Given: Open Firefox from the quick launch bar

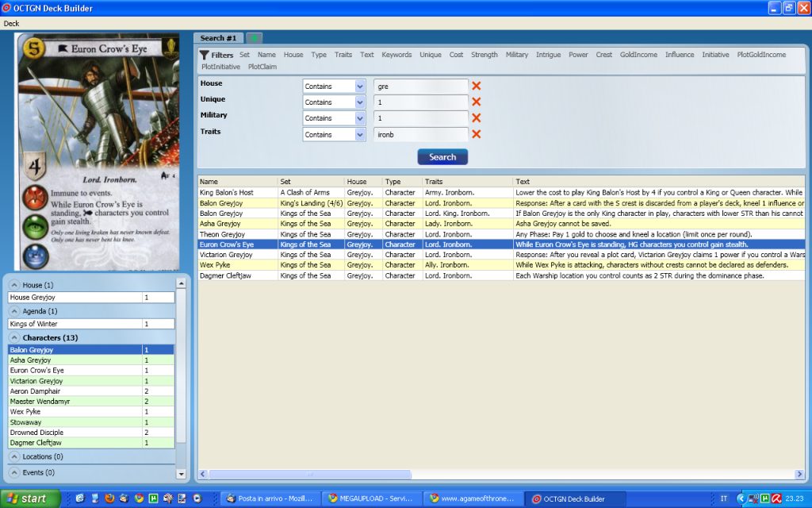Looking at the screenshot, I should pyautogui.click(x=109, y=498).
